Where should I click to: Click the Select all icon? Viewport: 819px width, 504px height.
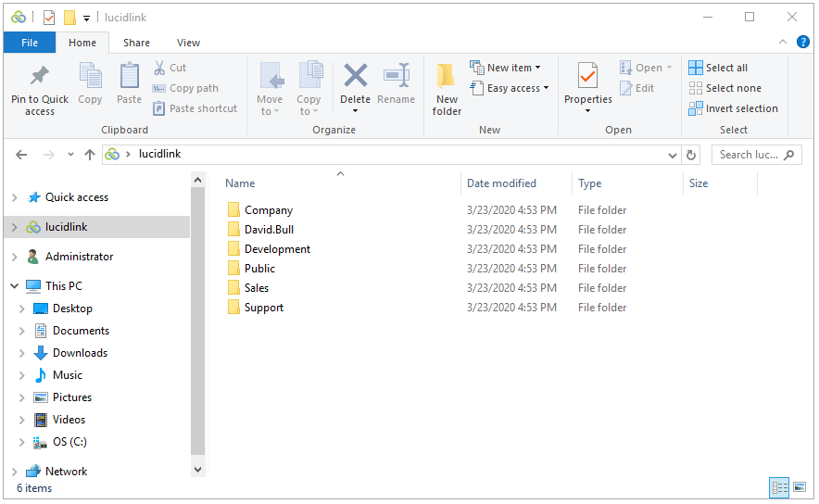coord(695,68)
